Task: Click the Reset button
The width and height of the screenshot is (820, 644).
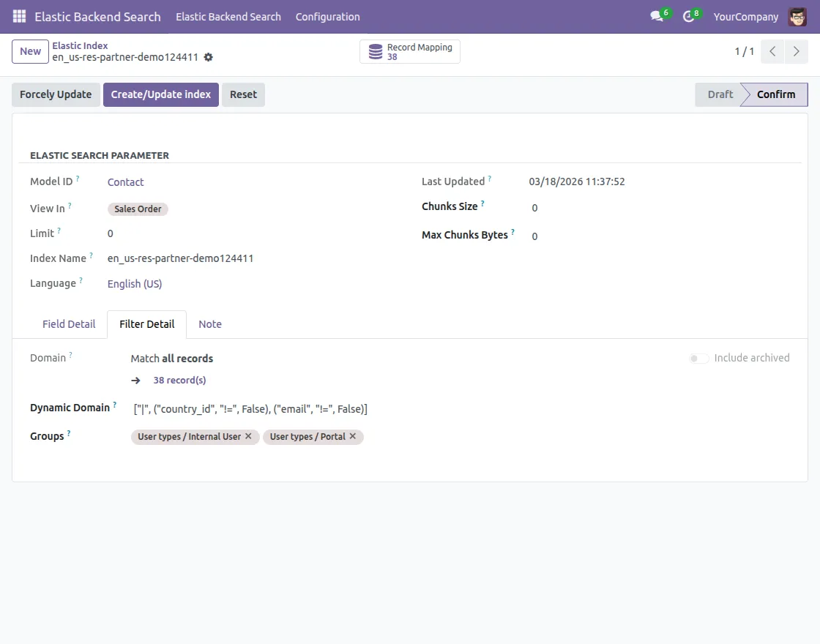Action: point(243,94)
